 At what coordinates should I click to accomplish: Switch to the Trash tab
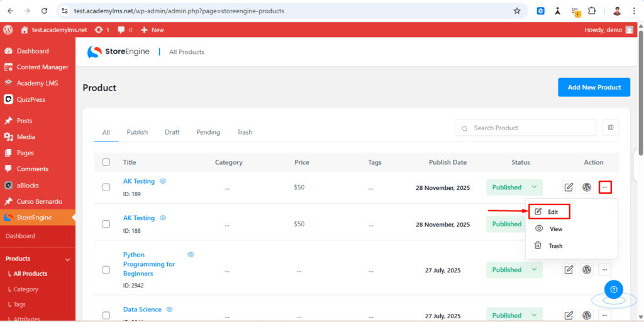[x=245, y=132]
